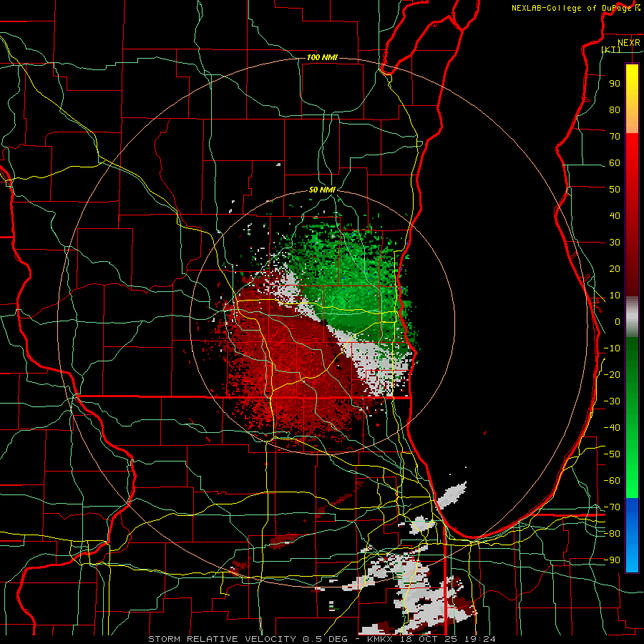This screenshot has width=644, height=644.
Task: Click the -70 knot scale label
Action: [x=612, y=507]
